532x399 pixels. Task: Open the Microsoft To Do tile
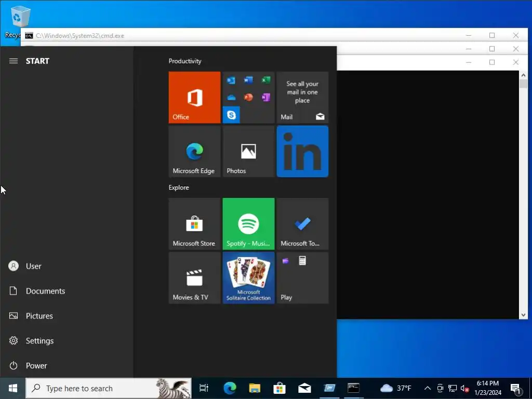pyautogui.click(x=302, y=224)
